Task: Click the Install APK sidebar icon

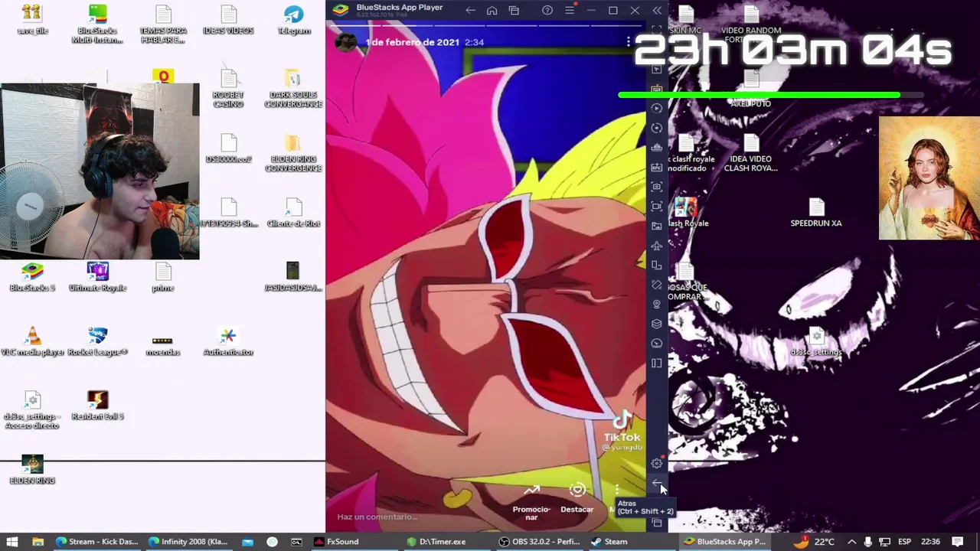Action: 657,168
